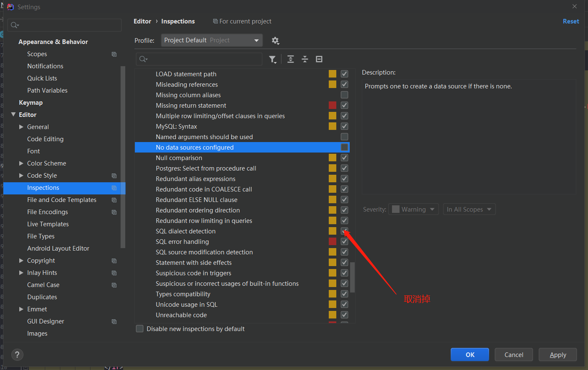Viewport: 588px width, 370px height.
Task: Click severity color swatch for SQL error handling
Action: 333,241
